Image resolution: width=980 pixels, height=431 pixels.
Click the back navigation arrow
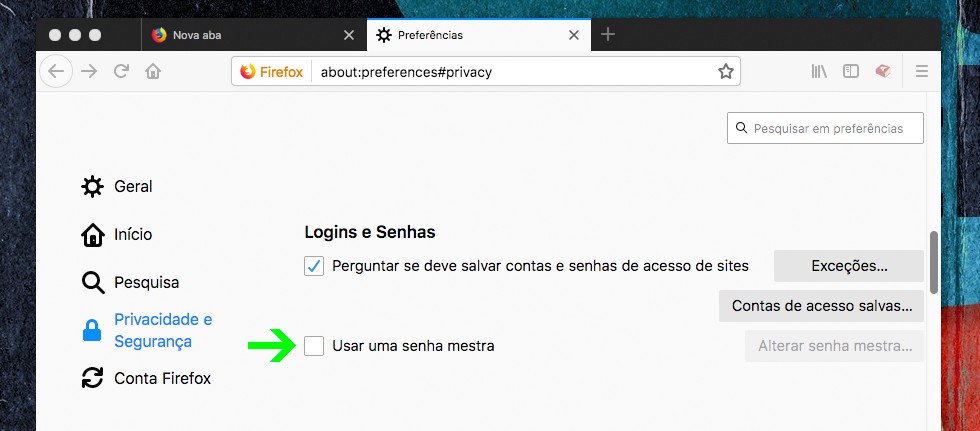[x=56, y=71]
